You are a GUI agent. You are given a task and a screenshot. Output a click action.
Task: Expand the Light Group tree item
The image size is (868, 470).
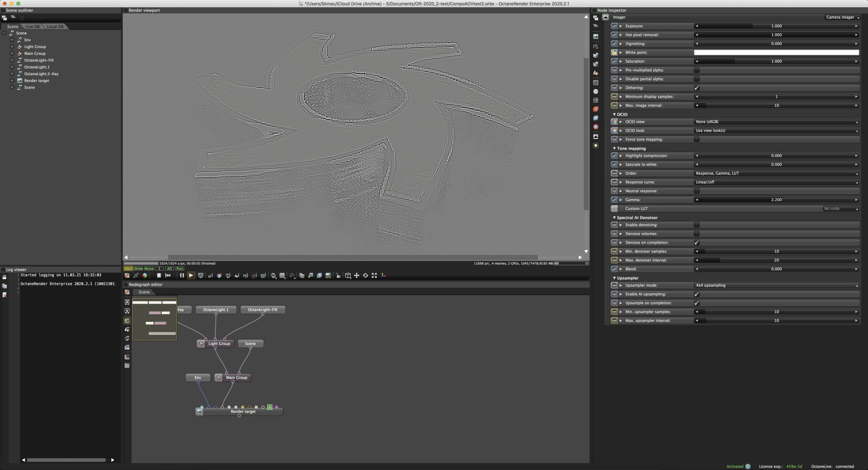point(12,46)
